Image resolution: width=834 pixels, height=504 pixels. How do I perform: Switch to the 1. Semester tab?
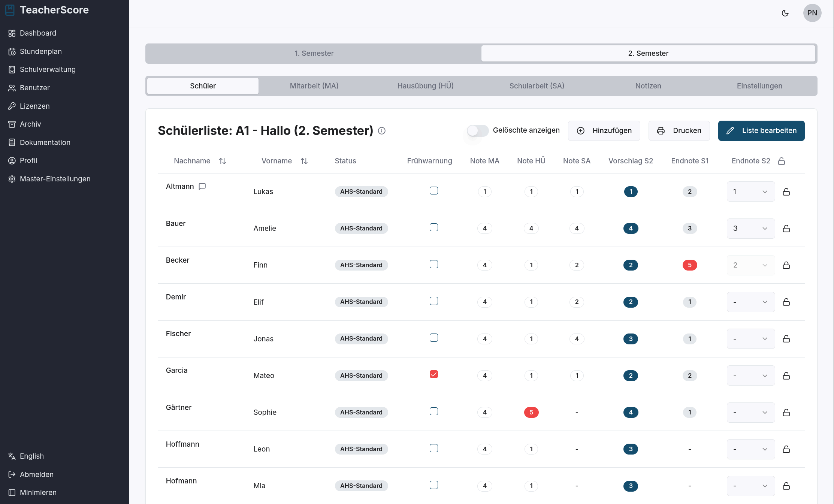(314, 53)
